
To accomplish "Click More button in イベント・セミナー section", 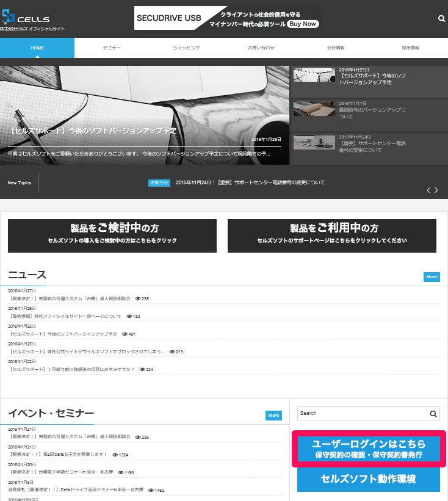I will (273, 416).
